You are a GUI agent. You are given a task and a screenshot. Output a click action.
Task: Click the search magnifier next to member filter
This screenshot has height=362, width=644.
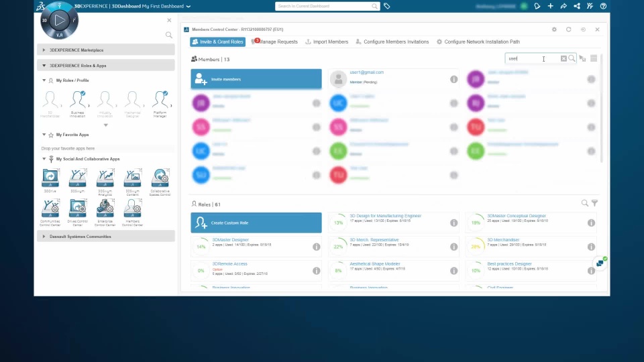(572, 59)
